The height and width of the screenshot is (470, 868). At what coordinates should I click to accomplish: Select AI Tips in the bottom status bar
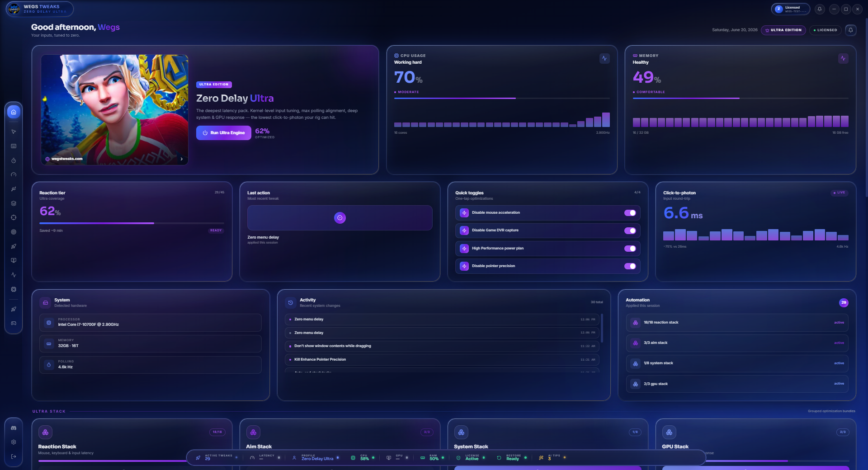[x=552, y=457]
